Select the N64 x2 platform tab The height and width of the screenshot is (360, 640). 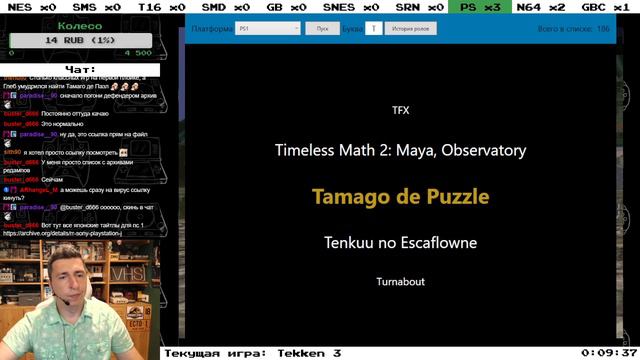[541, 7]
